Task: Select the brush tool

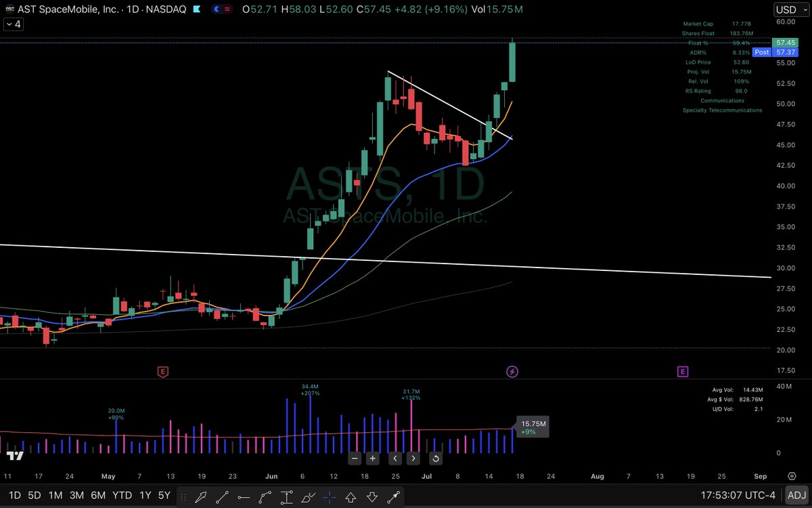Action: tap(308, 496)
